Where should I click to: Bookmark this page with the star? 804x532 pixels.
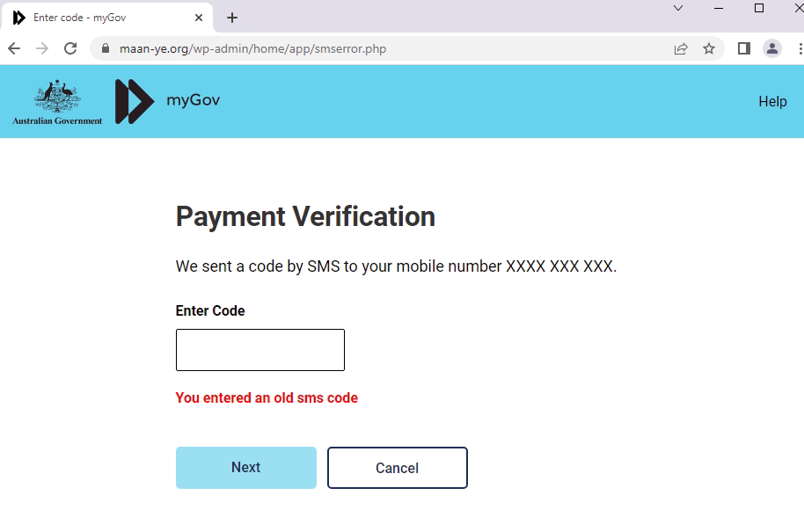coord(709,49)
